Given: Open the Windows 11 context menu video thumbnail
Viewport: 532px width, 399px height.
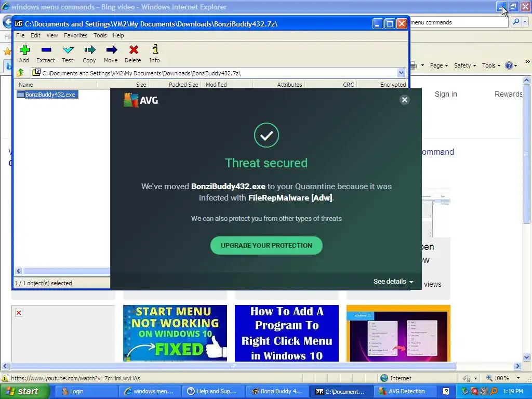Looking at the screenshot, I should tap(398, 333).
